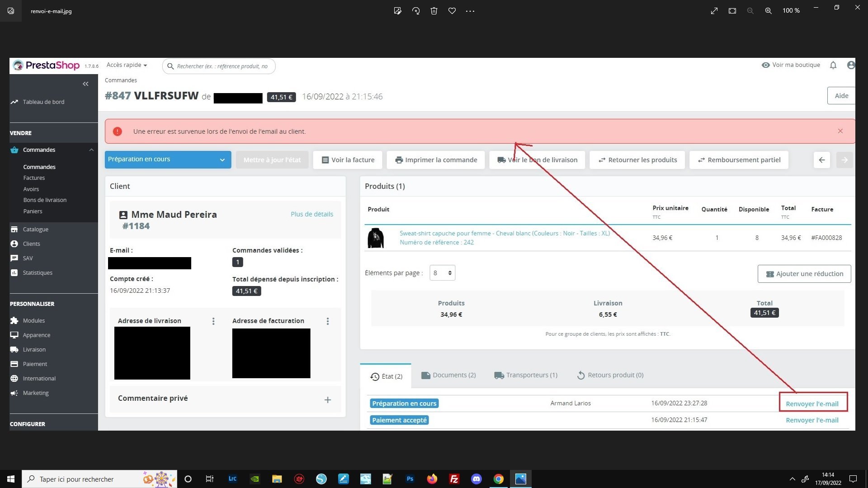This screenshot has width=868, height=488.
Task: Zoom in with the magnifier plus icon
Action: (x=768, y=11)
